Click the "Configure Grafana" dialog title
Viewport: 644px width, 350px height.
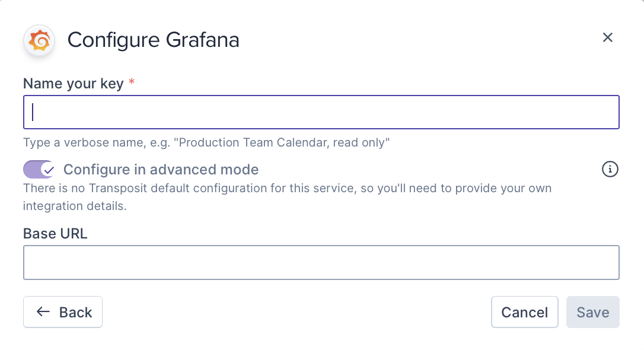click(x=153, y=40)
